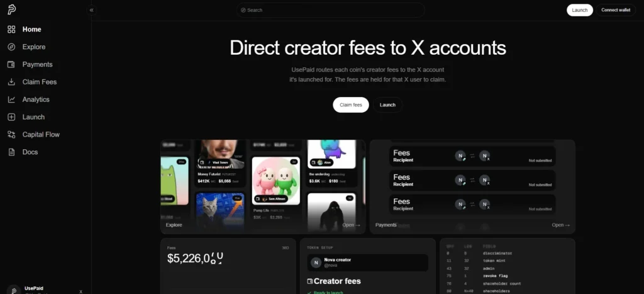Click the Pump Life coin thumbnail with two characters

(275, 181)
